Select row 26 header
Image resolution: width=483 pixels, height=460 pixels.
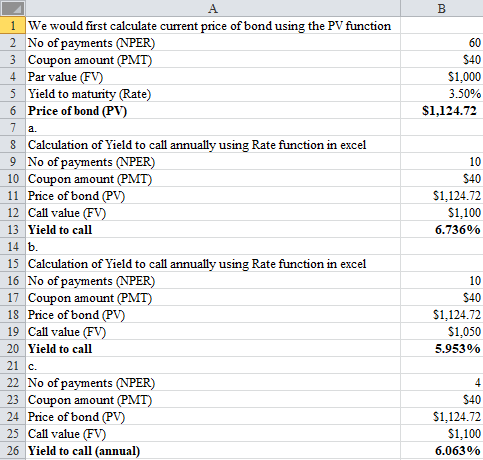[x=13, y=450]
